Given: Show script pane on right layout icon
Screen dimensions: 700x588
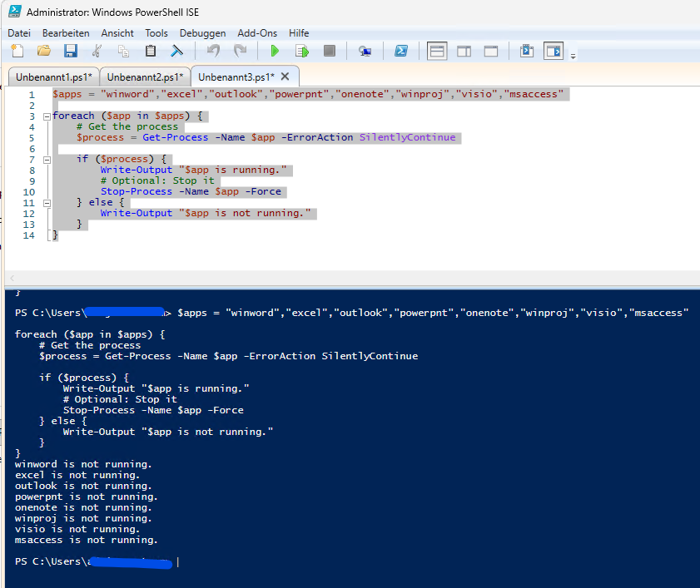Looking at the screenshot, I should tap(464, 52).
